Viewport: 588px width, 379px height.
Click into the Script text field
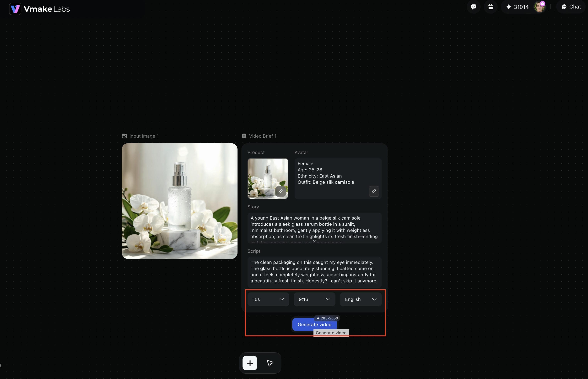click(315, 272)
